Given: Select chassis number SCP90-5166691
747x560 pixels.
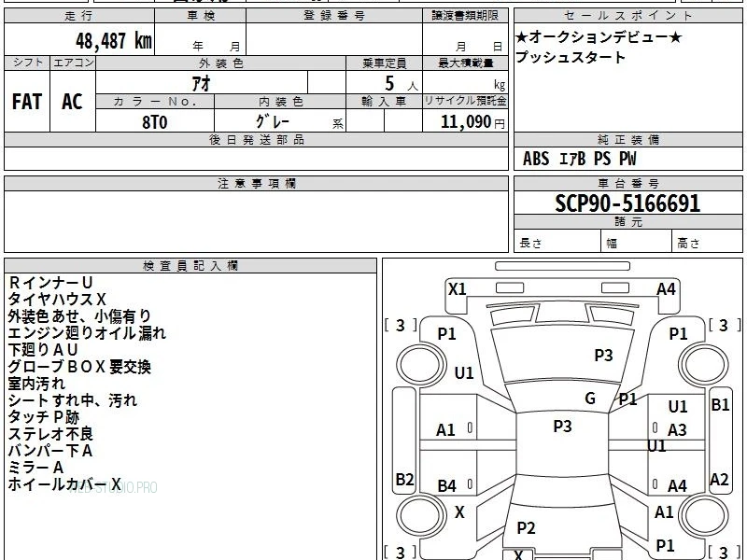Looking at the screenshot, I should [x=627, y=203].
